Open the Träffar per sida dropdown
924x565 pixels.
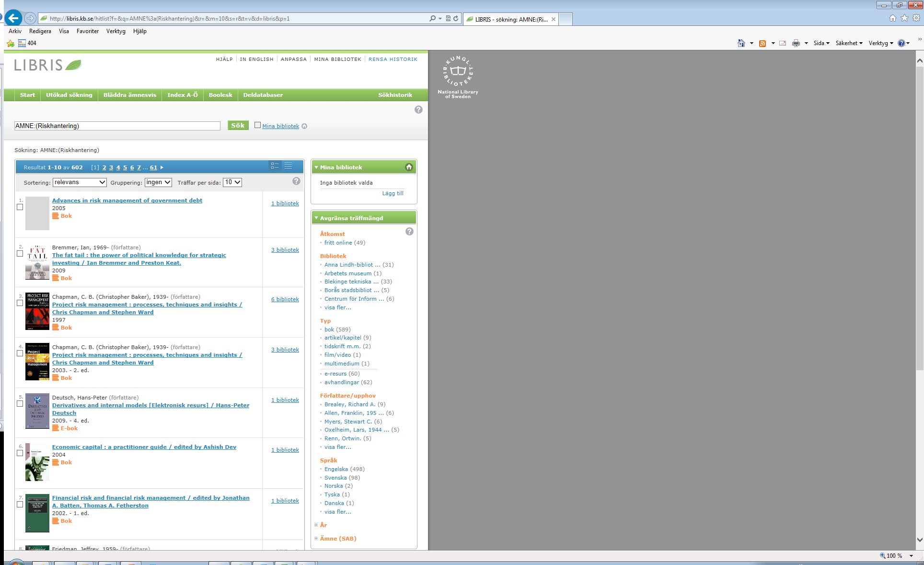click(x=232, y=182)
